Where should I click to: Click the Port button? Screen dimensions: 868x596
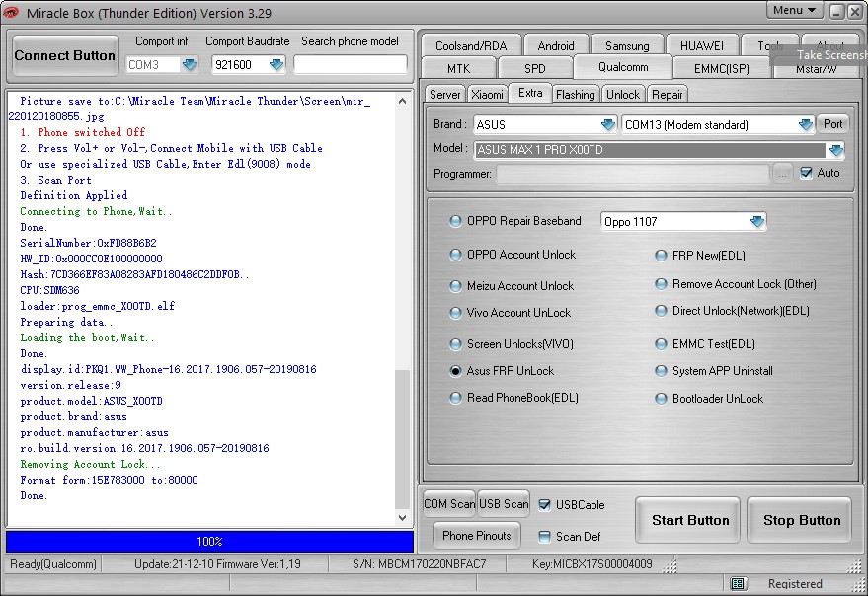[x=832, y=124]
